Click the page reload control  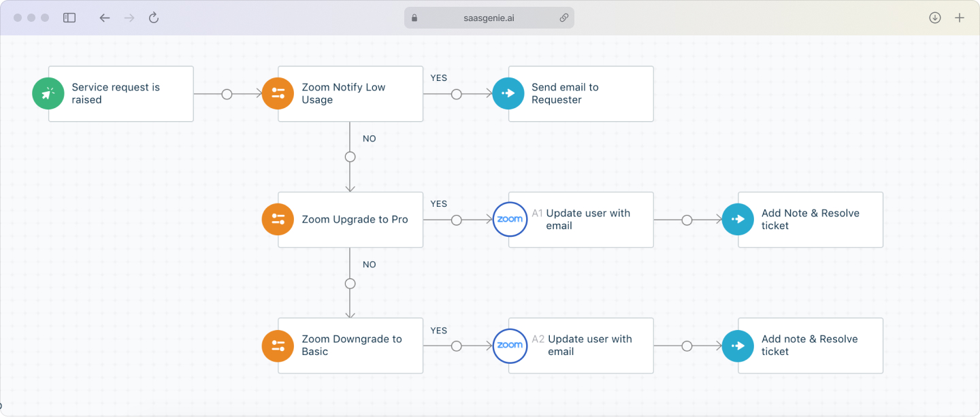coord(153,18)
